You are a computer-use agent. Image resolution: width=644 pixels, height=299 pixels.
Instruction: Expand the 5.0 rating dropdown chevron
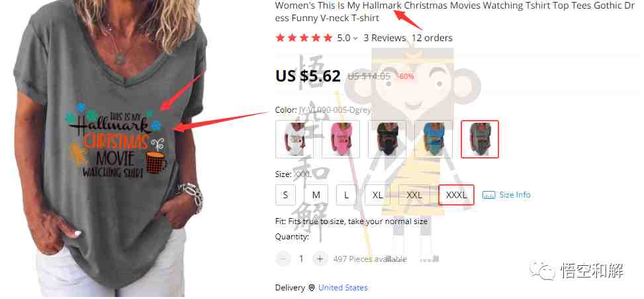[x=355, y=38]
